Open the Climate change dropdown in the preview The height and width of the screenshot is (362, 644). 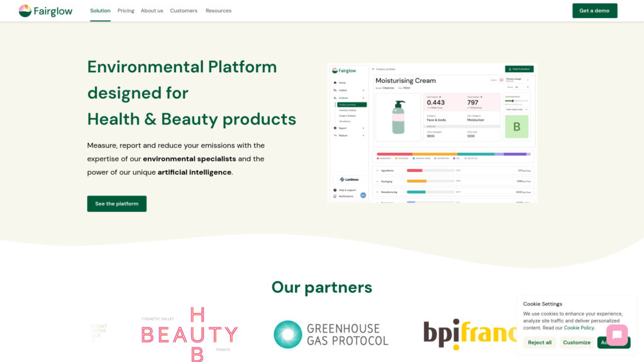coord(517,80)
